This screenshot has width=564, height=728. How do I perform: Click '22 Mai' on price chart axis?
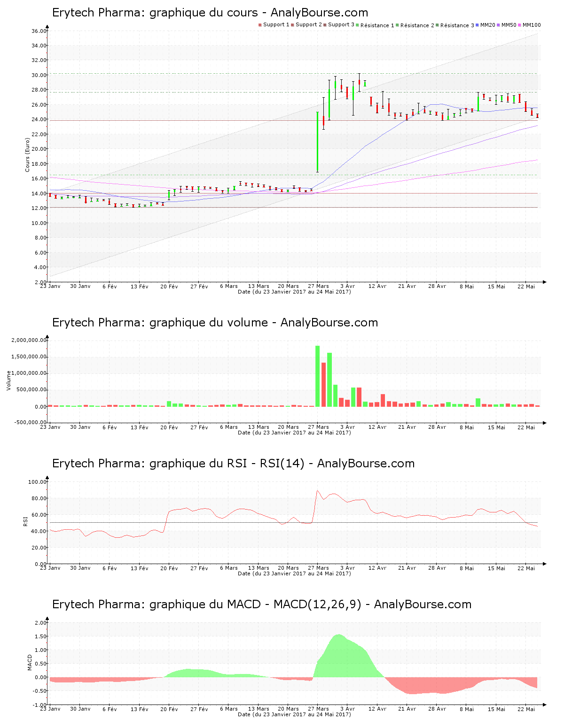pos(526,286)
